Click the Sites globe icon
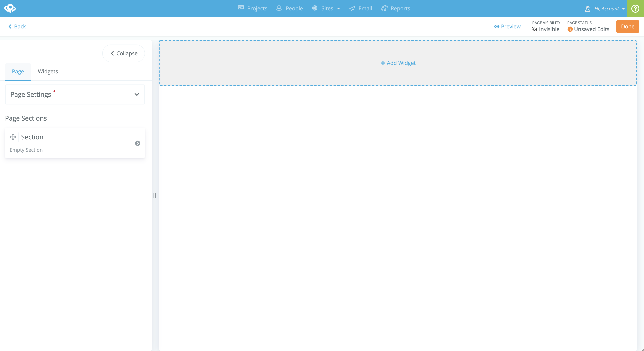This screenshot has width=644, height=351. pyautogui.click(x=315, y=8)
